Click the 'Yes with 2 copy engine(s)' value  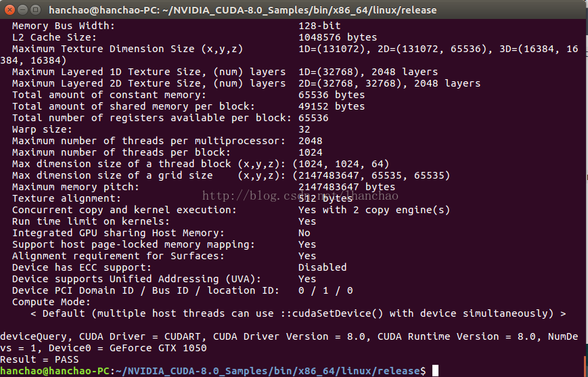click(374, 210)
